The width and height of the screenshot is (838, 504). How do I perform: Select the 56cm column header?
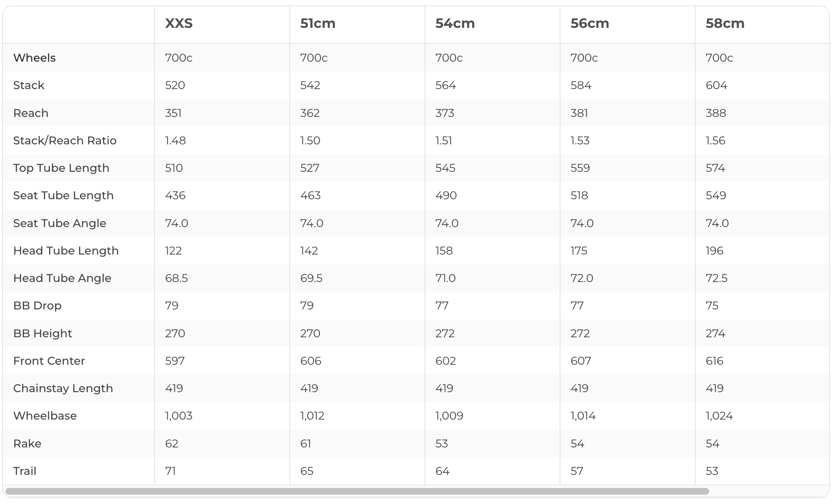590,23
